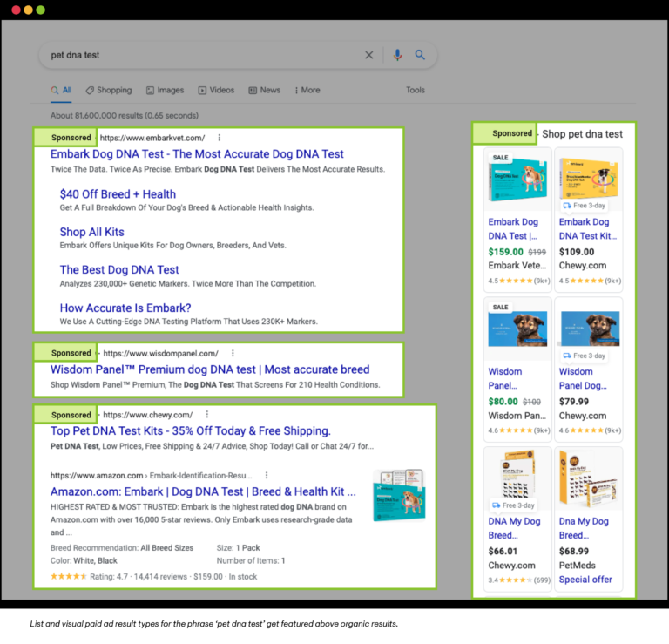
Task: Click SALE badge on $159.00 Embark card
Action: (x=501, y=158)
